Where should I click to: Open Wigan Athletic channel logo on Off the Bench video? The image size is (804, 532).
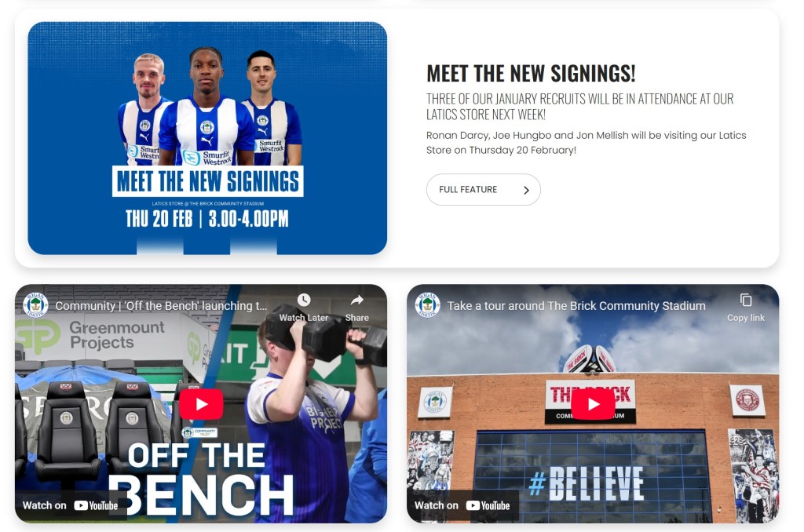[x=35, y=305]
